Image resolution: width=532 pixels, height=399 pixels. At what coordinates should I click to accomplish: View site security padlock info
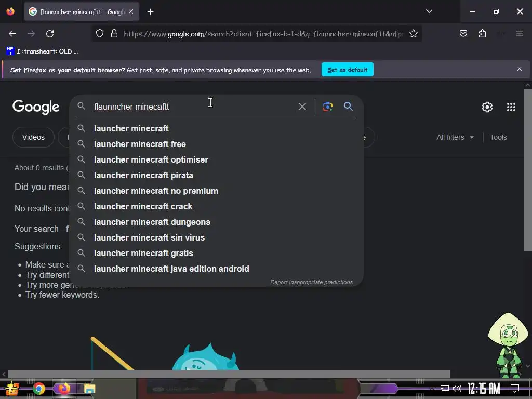(x=114, y=34)
